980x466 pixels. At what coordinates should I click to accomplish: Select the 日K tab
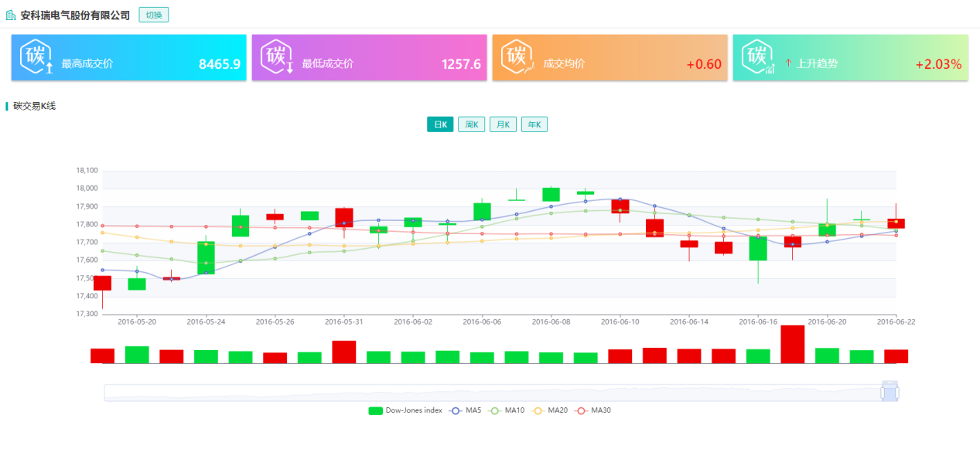(x=440, y=124)
